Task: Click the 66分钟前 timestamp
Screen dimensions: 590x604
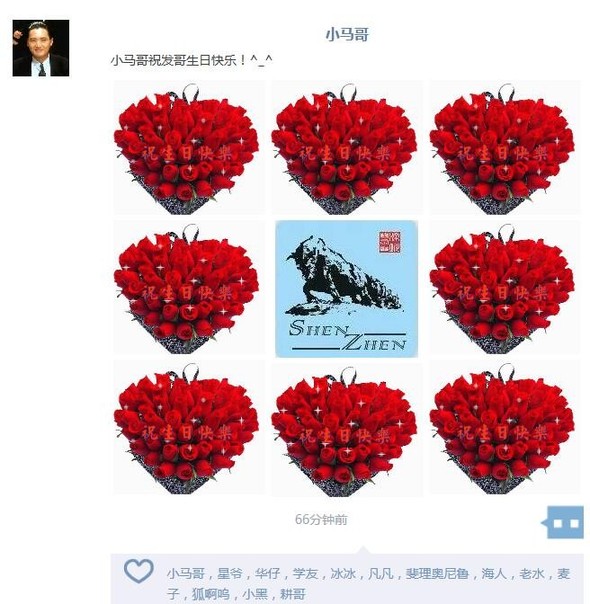Action: tap(321, 519)
